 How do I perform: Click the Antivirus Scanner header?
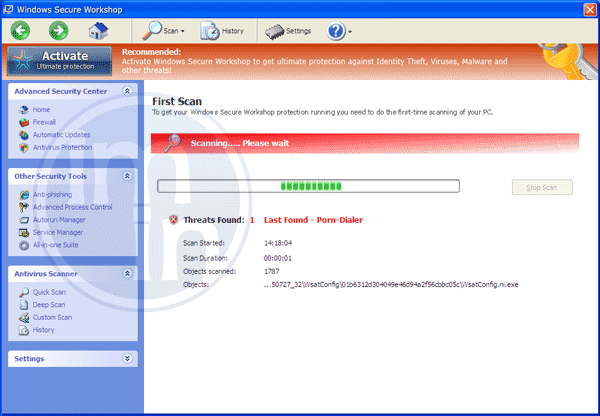tap(72, 274)
